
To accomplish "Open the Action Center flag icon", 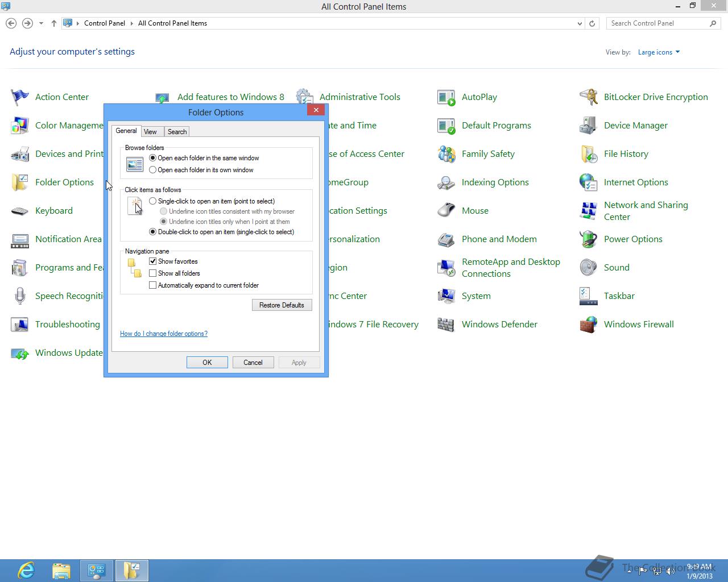I will click(20, 97).
